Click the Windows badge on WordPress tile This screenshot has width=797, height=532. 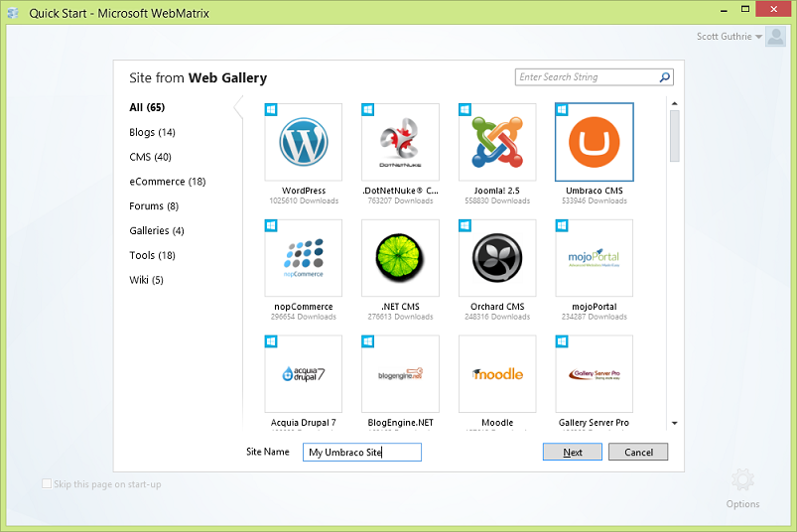click(271, 110)
